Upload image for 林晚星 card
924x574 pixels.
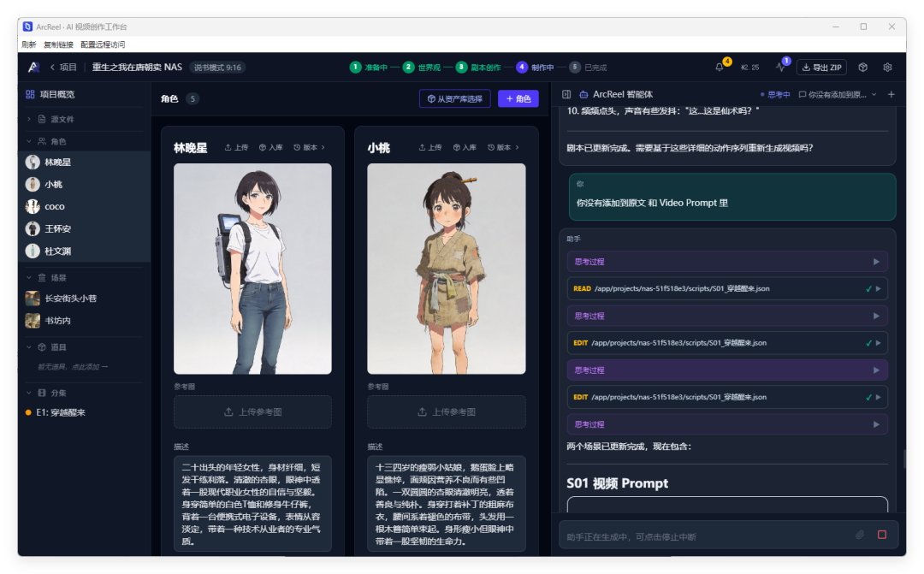coord(236,147)
